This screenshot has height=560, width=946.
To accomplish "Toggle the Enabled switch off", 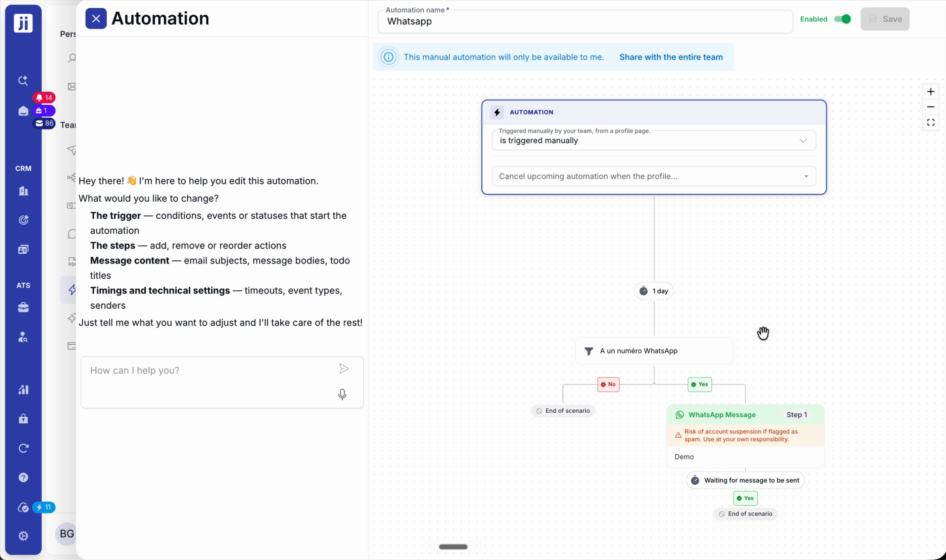I will 842,19.
